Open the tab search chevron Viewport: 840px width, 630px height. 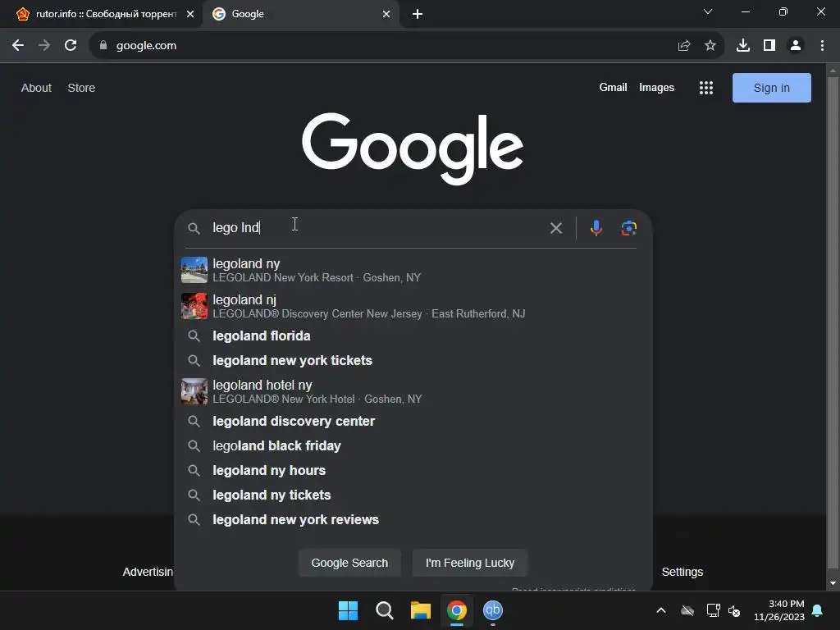pyautogui.click(x=708, y=11)
